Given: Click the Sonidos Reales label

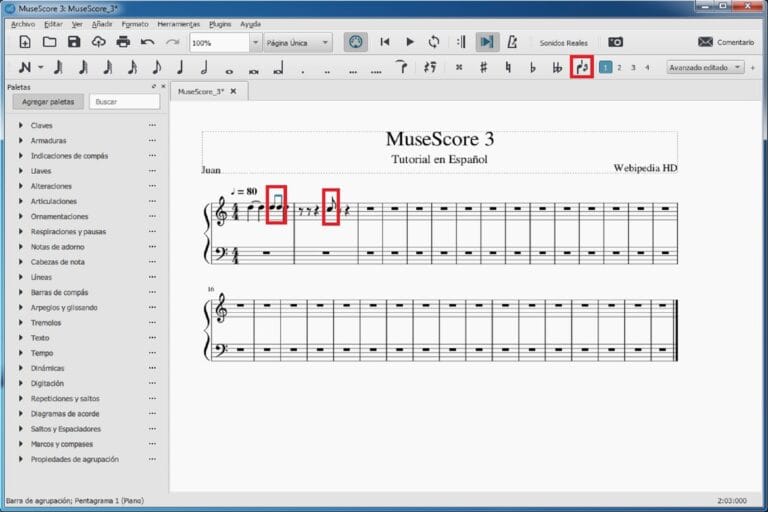Looking at the screenshot, I should tap(563, 43).
